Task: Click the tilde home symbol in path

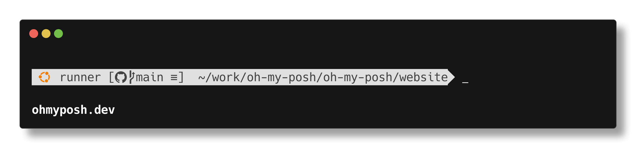Action: (x=202, y=78)
